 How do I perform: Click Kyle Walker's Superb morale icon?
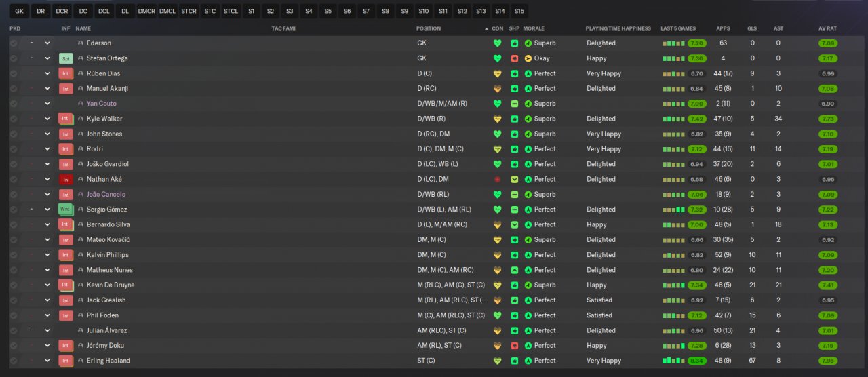[528, 119]
